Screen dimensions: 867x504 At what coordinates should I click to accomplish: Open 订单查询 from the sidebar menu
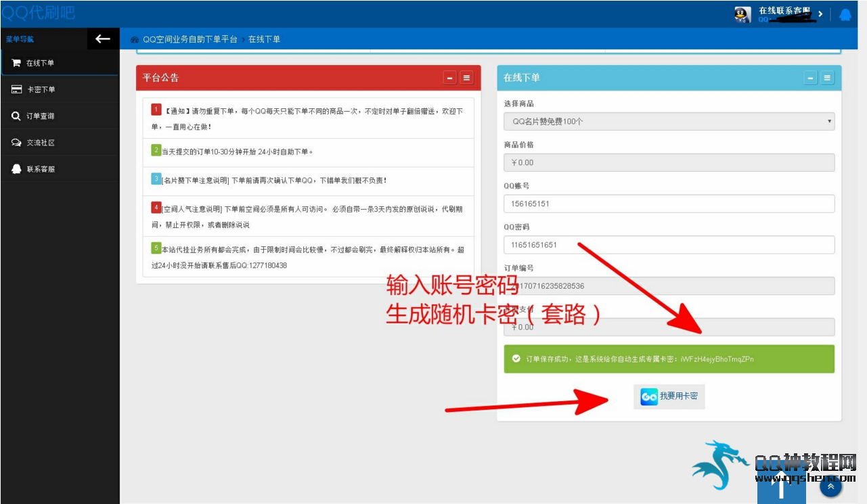pos(40,116)
